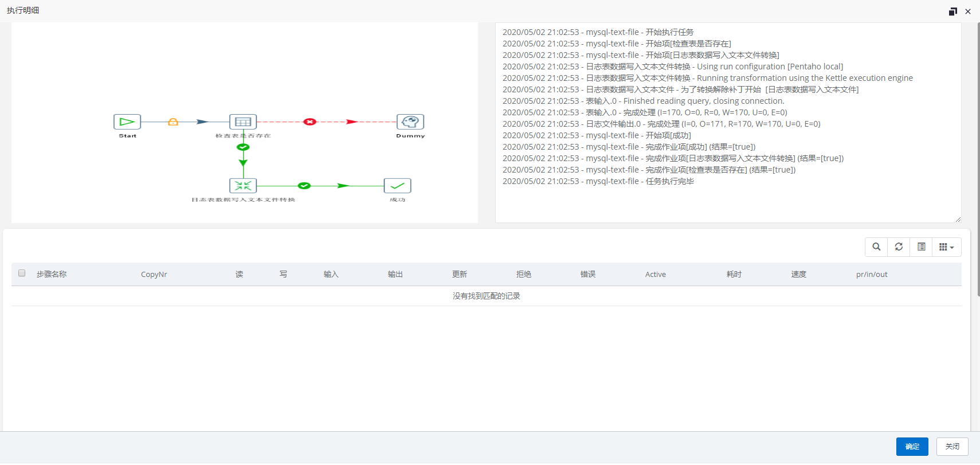
Task: Click log line with 'Kettle execution engine'
Action: 708,78
